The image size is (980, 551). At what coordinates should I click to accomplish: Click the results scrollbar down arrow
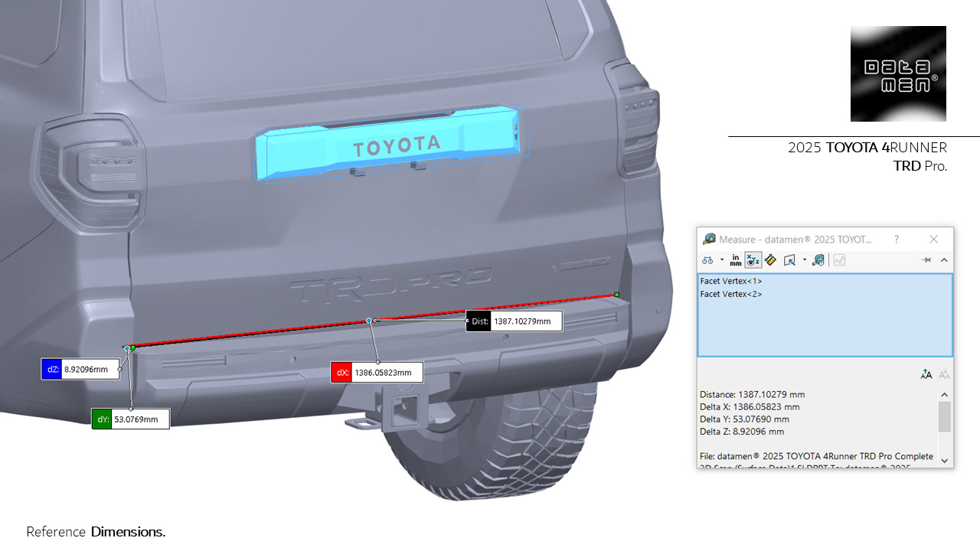tap(945, 460)
